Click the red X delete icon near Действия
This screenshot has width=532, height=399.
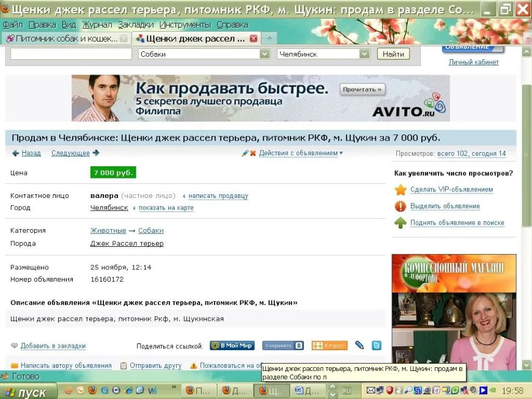click(253, 153)
